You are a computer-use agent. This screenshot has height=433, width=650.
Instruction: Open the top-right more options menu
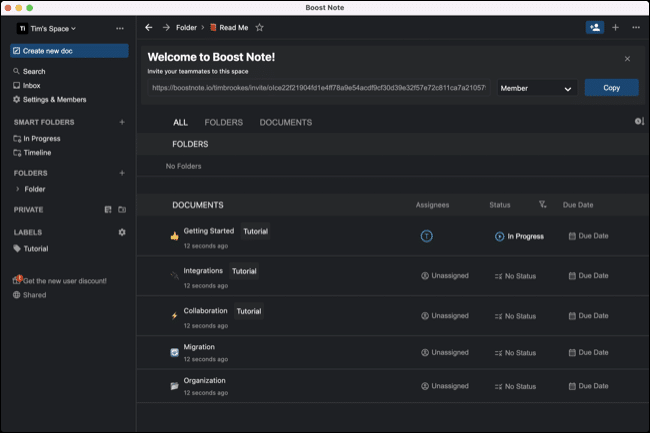click(x=636, y=28)
